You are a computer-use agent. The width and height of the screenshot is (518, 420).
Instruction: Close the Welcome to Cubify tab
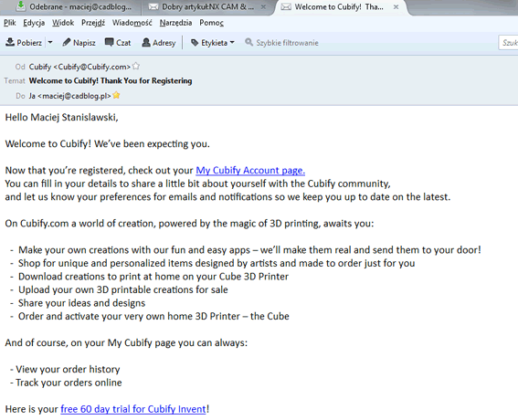[396, 7]
